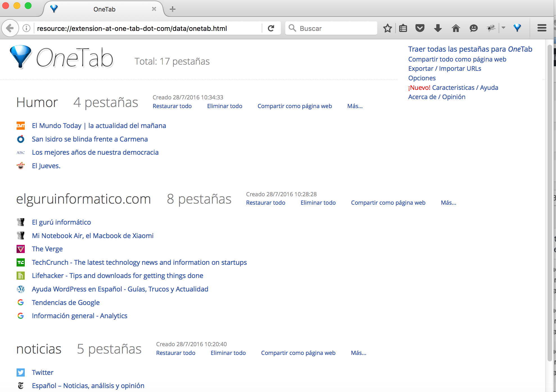
Task: Click favicon beside Mi Notebook Air
Action: click(21, 236)
